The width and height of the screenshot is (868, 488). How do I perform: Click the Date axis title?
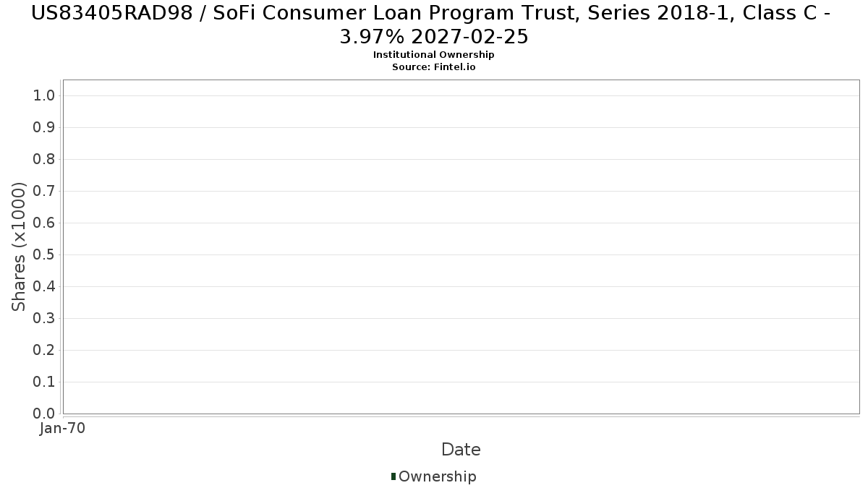(x=461, y=450)
